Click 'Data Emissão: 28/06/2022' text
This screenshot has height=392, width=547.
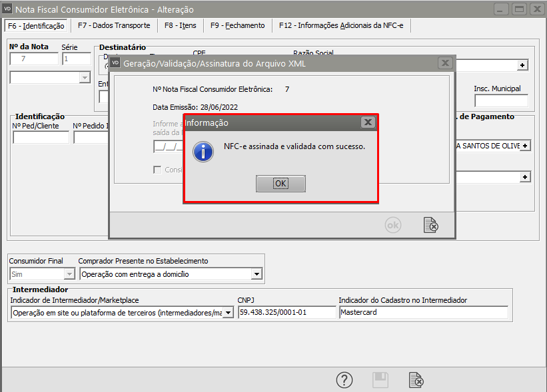tap(195, 107)
